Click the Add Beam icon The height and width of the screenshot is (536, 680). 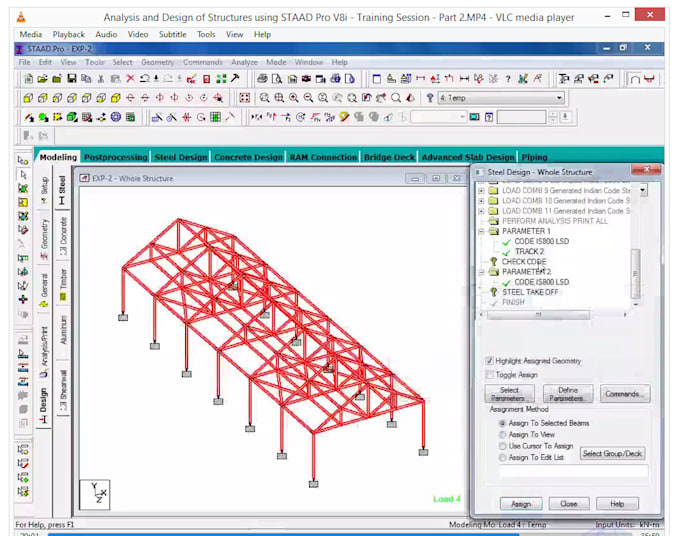[29, 117]
